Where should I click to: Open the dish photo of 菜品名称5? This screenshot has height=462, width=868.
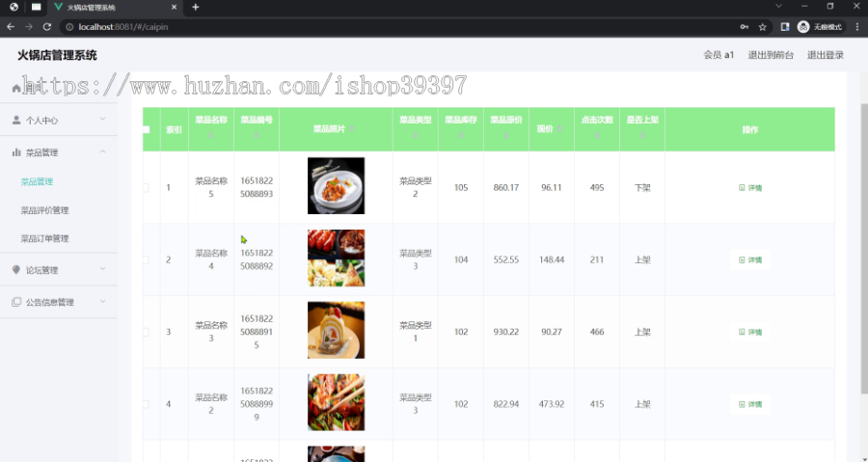(336, 186)
